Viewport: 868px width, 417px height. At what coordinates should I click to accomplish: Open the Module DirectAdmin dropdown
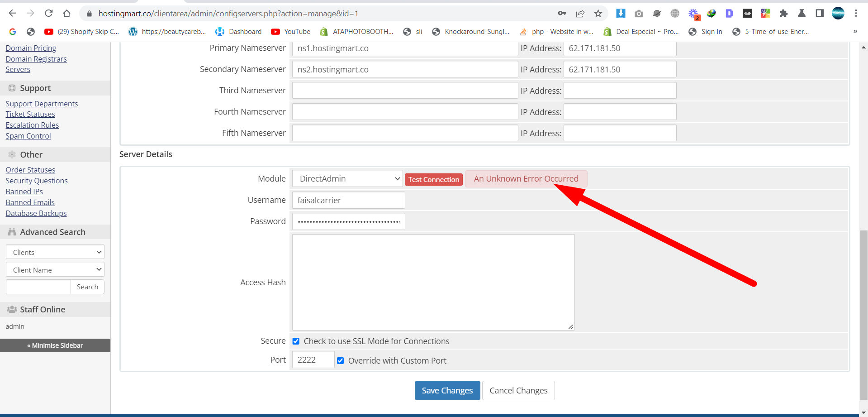pyautogui.click(x=347, y=178)
